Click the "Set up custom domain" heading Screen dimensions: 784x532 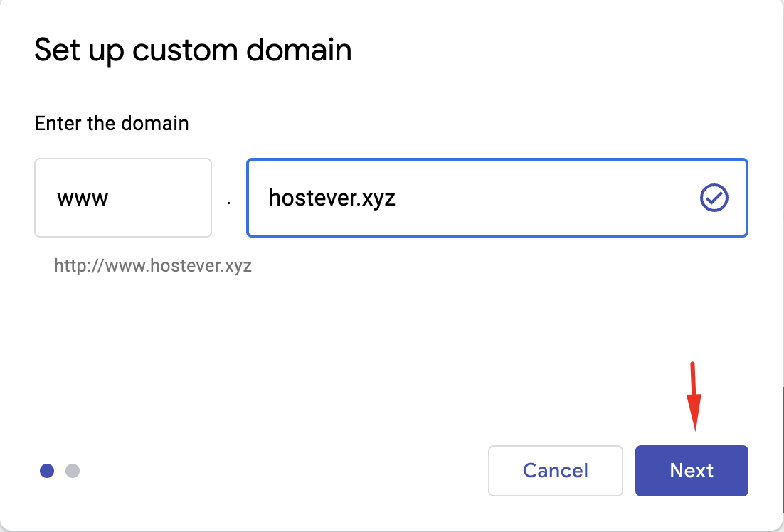click(x=193, y=50)
